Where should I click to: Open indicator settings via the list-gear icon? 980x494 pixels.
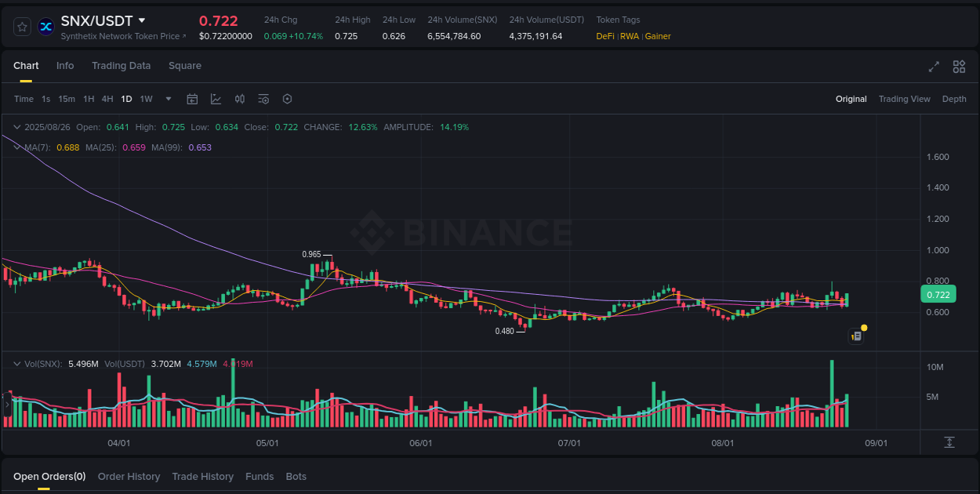(x=263, y=99)
